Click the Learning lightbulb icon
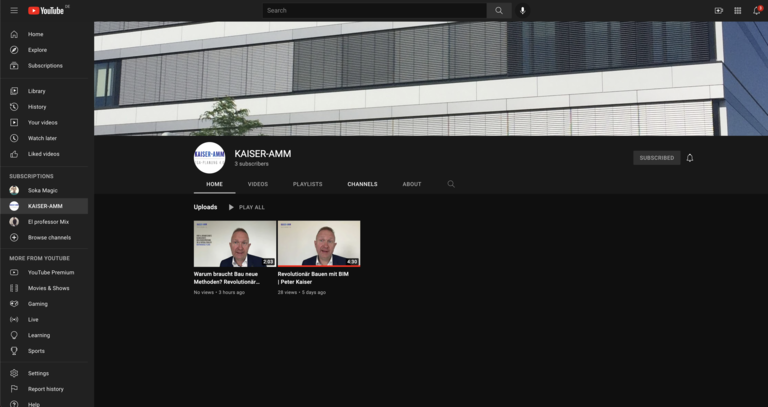 coord(14,335)
